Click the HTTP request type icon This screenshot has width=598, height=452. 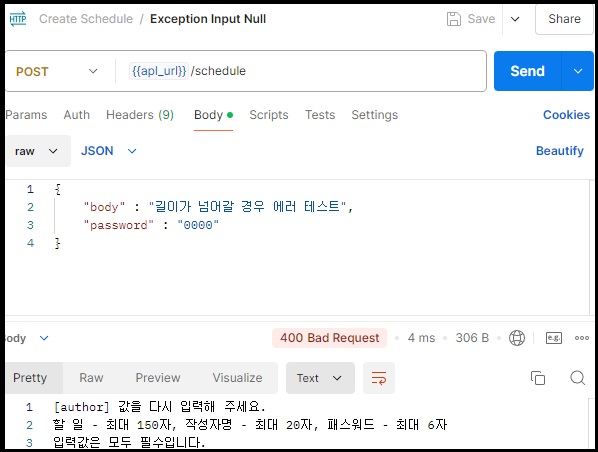(18, 19)
